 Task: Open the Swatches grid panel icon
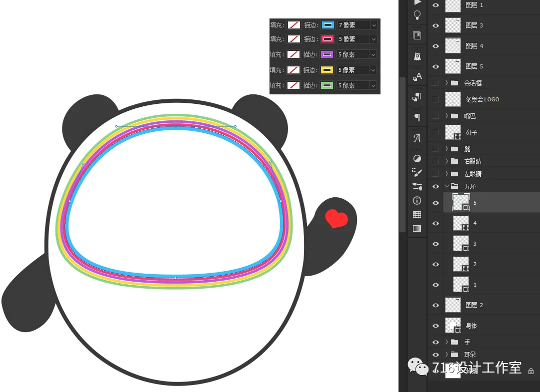tap(417, 215)
